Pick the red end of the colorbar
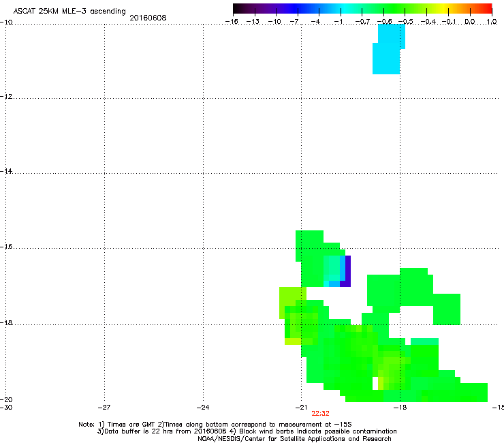Screen dimensions: 504x443 coord(487,8)
